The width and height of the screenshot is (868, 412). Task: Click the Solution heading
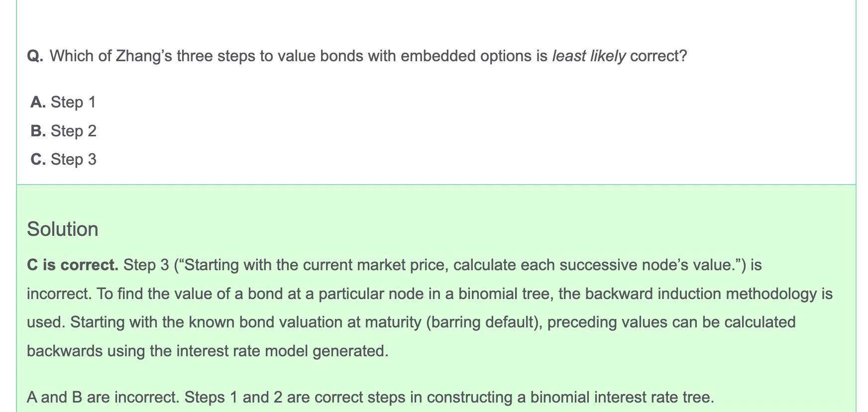[x=63, y=229]
